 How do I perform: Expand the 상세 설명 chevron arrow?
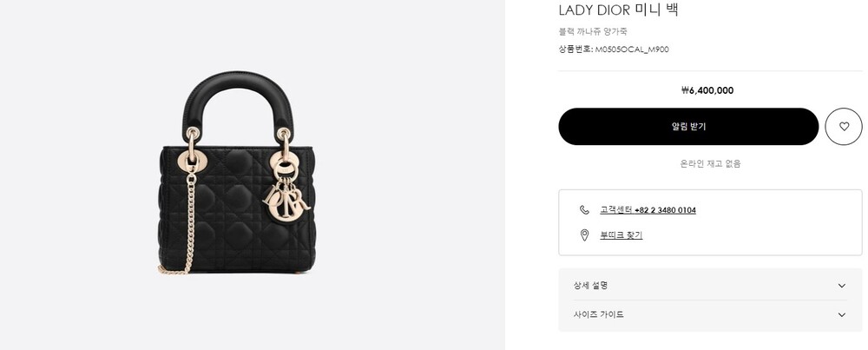[841, 286]
